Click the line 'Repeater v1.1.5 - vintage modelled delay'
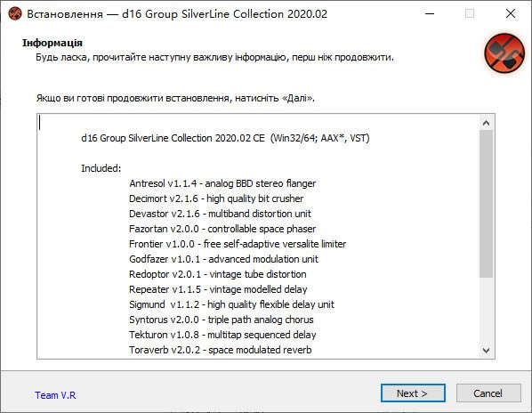 pos(218,289)
